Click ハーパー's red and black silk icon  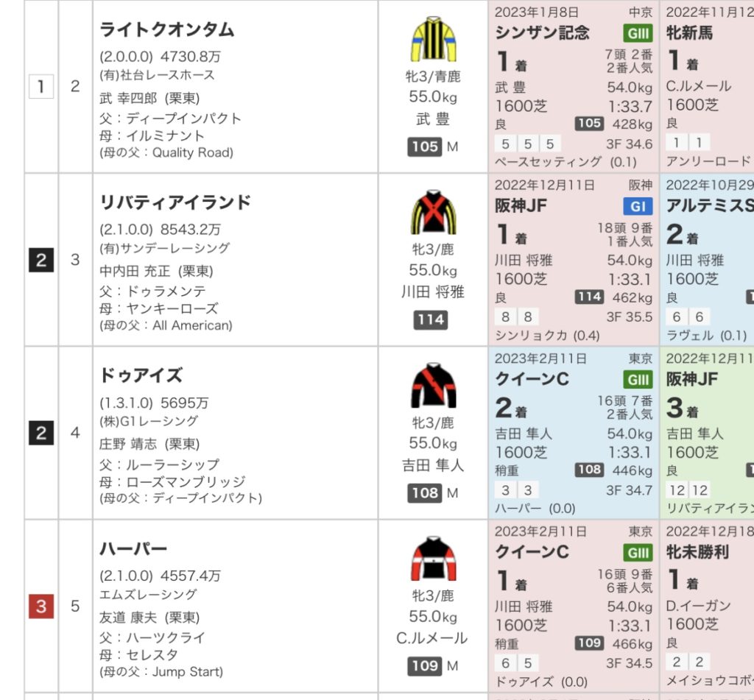tap(433, 559)
